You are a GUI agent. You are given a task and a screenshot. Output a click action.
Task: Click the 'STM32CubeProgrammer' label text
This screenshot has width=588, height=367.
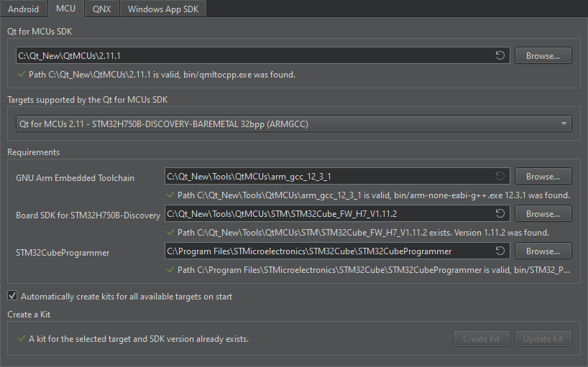coord(63,253)
